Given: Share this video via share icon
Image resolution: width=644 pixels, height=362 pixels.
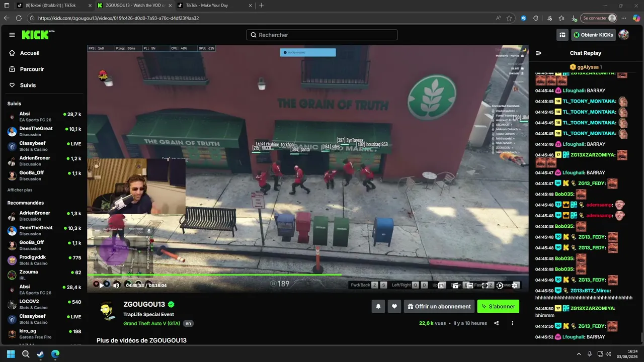Looking at the screenshot, I should pyautogui.click(x=497, y=323).
